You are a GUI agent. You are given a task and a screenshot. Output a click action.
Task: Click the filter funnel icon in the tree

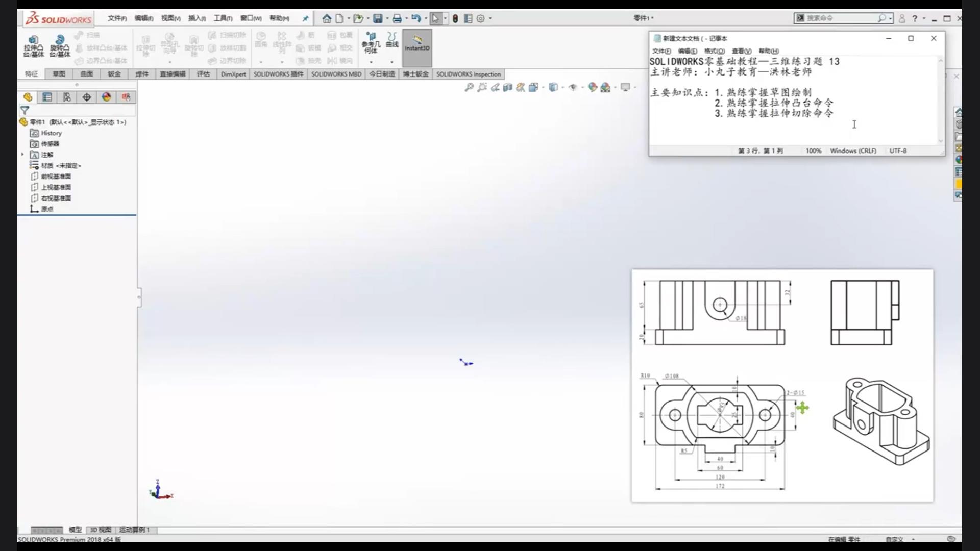click(24, 110)
